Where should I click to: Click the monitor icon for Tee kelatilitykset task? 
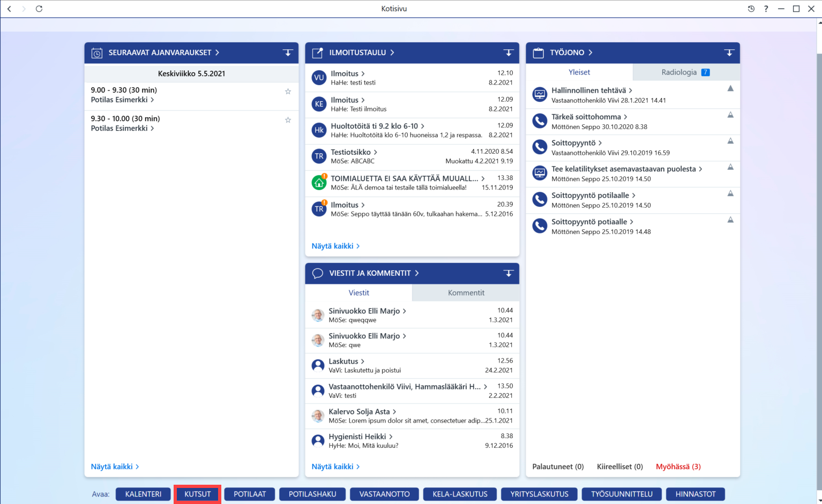pyautogui.click(x=540, y=174)
